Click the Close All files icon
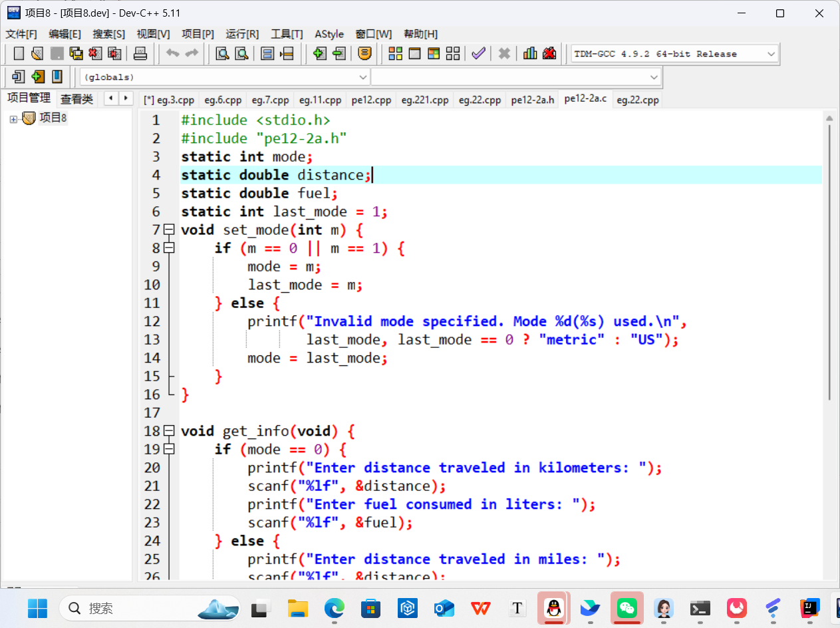The width and height of the screenshot is (840, 628). click(x=115, y=54)
